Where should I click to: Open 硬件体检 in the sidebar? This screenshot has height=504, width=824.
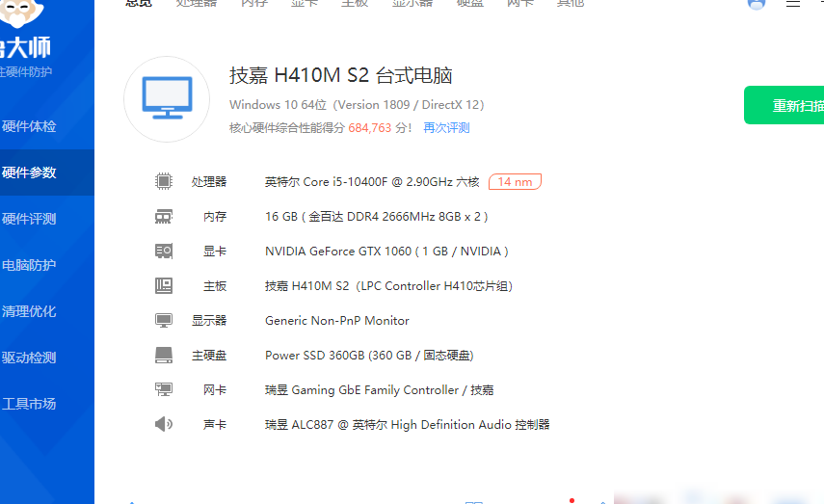[x=29, y=126]
